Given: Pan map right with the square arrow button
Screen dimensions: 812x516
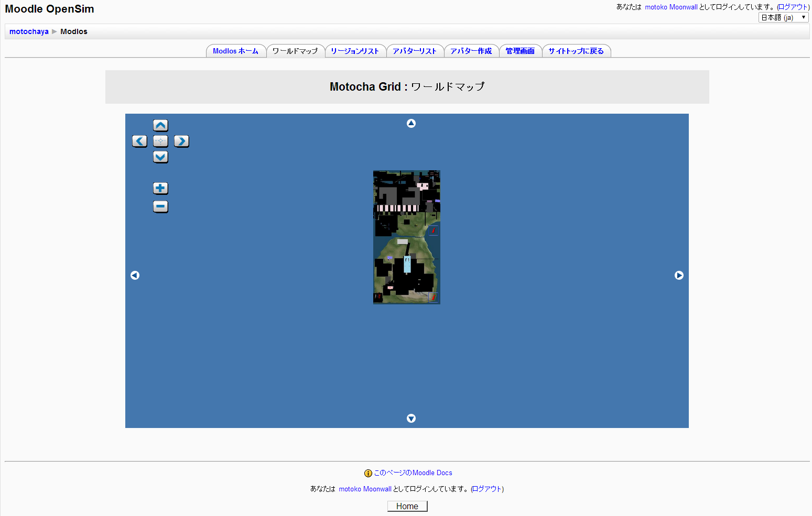Looking at the screenshot, I should (181, 141).
